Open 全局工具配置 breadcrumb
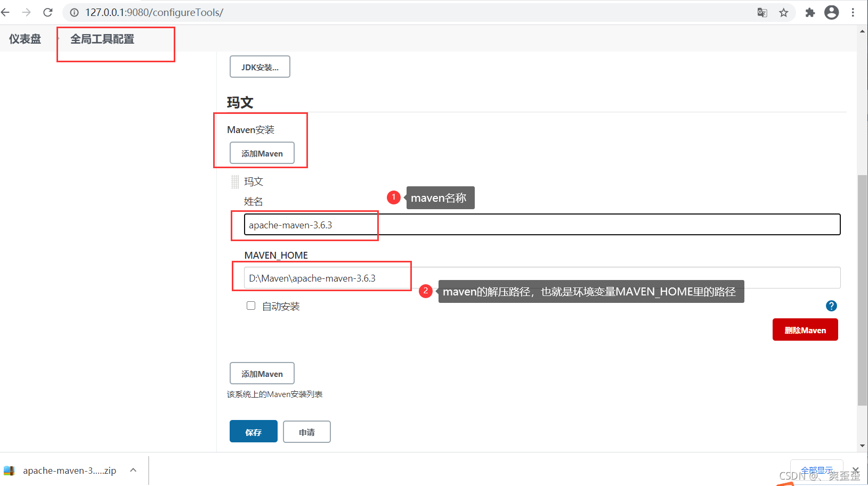Viewport: 868px width, 486px height. pos(102,39)
